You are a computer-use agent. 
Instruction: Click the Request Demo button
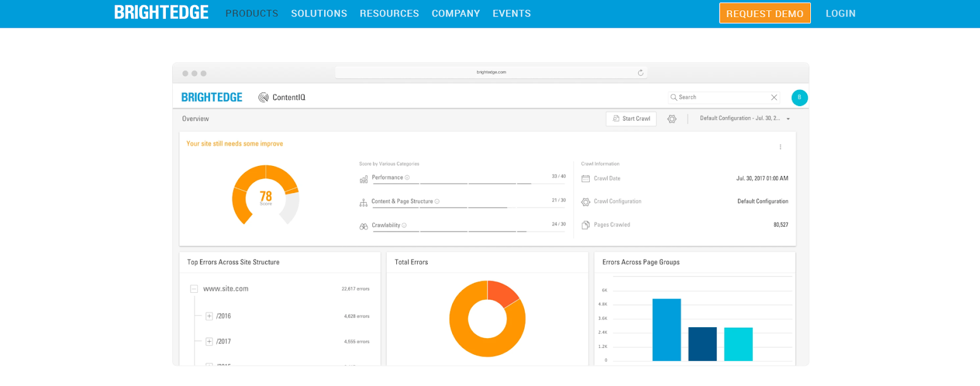(765, 13)
